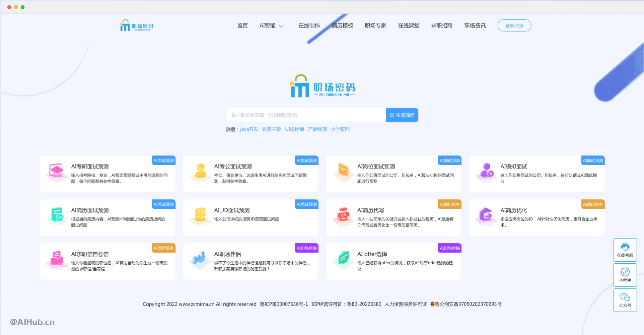The image size is (644, 335).
Task: Click the AI求职信自荐信 envelope icon
Action: (x=56, y=260)
